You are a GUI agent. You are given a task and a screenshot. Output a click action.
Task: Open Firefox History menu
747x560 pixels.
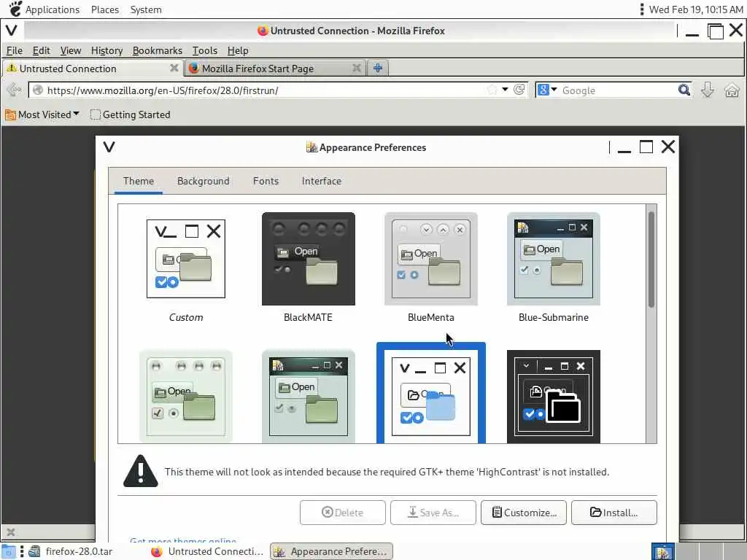click(107, 50)
